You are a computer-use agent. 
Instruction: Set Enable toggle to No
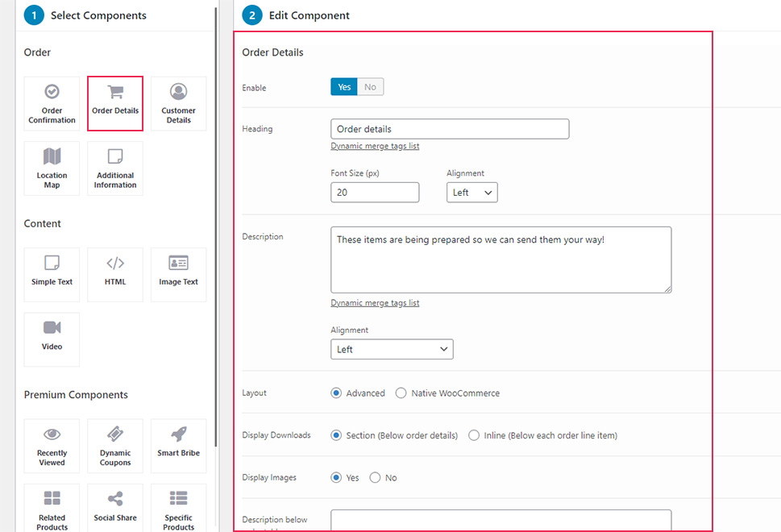click(x=370, y=87)
